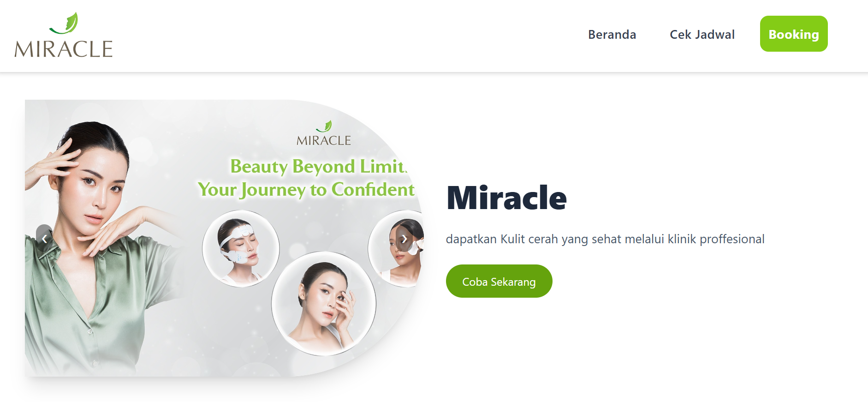Click the Miracle heading text
The image size is (868, 402).
[506, 198]
